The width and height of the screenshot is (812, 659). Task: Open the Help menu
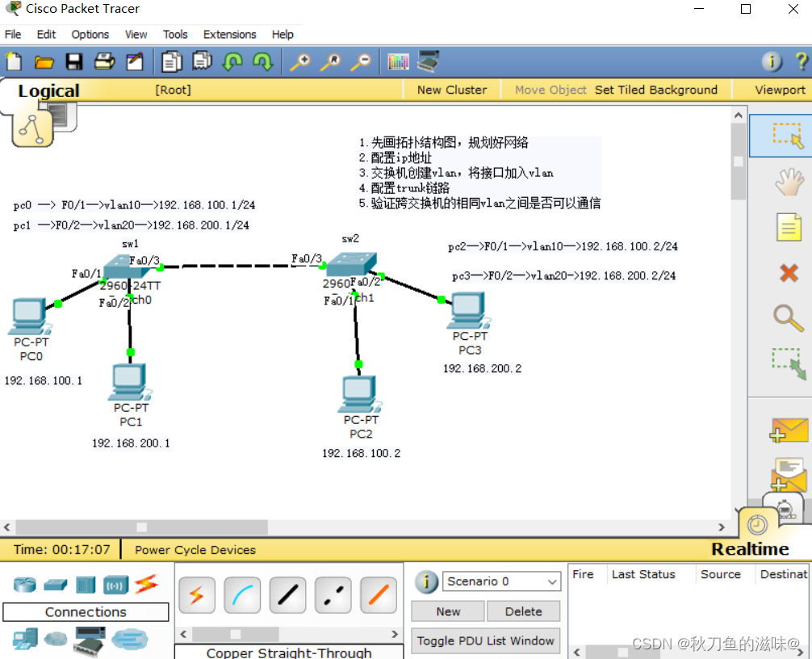tap(283, 35)
